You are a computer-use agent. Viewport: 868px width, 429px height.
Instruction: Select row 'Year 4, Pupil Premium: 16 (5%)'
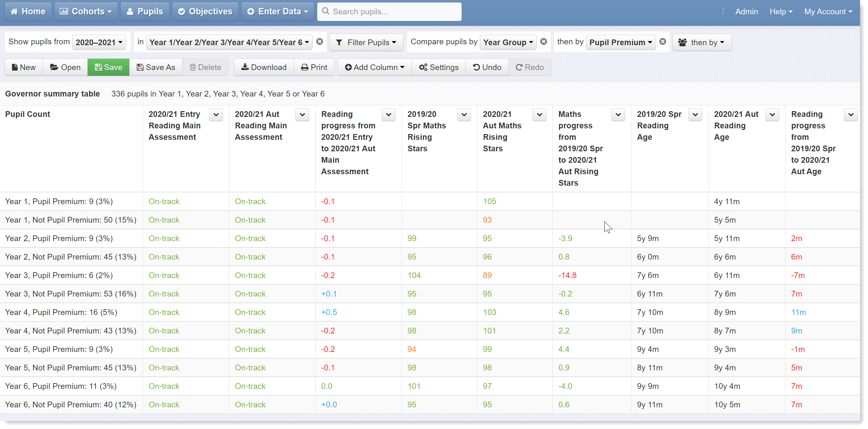(x=430, y=312)
